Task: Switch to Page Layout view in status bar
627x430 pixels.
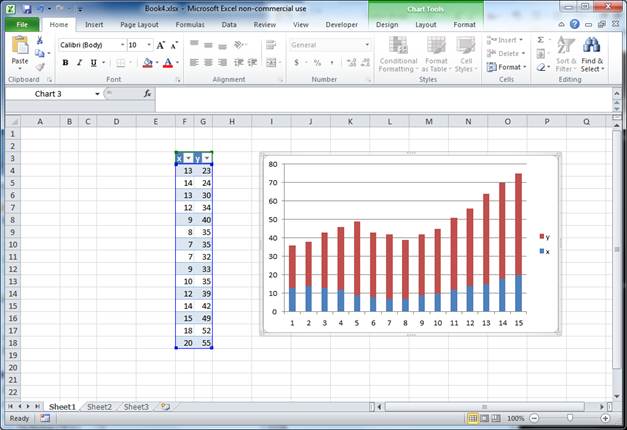Action: coord(484,418)
